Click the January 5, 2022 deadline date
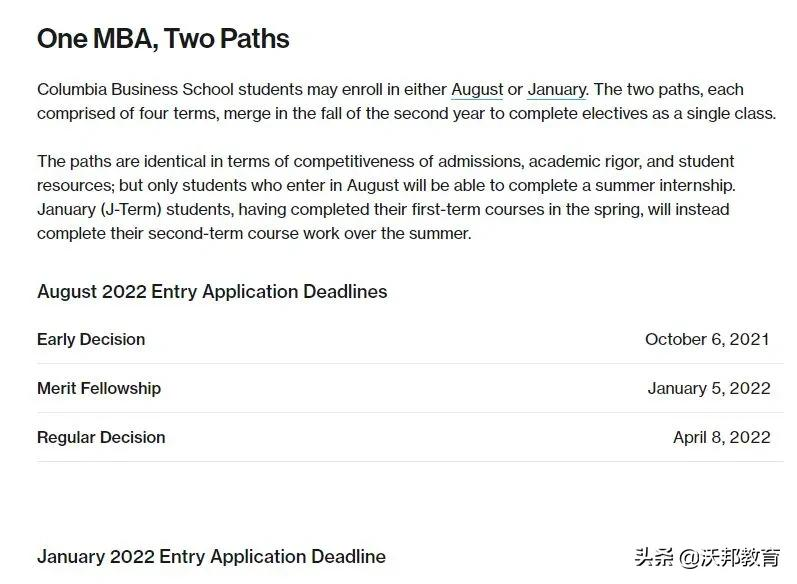Viewport: 797px width, 584px height. [x=708, y=388]
